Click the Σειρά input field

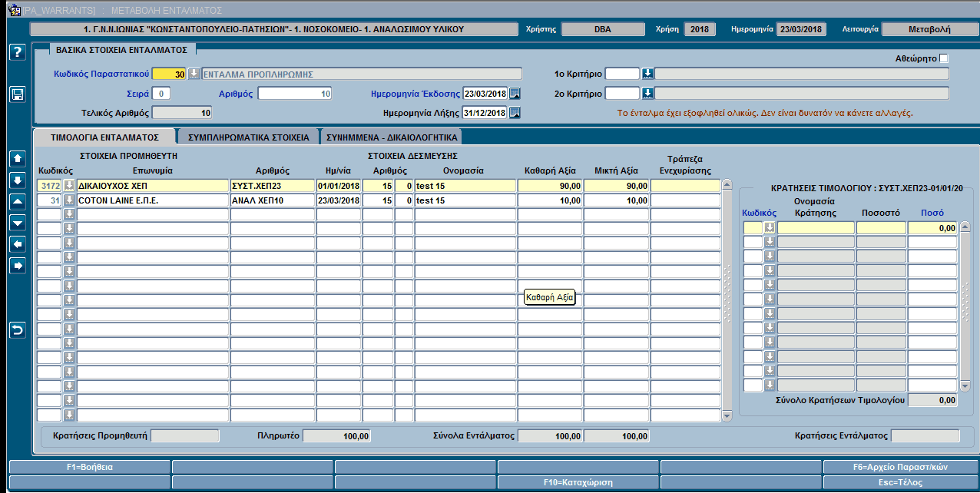pyautogui.click(x=161, y=94)
